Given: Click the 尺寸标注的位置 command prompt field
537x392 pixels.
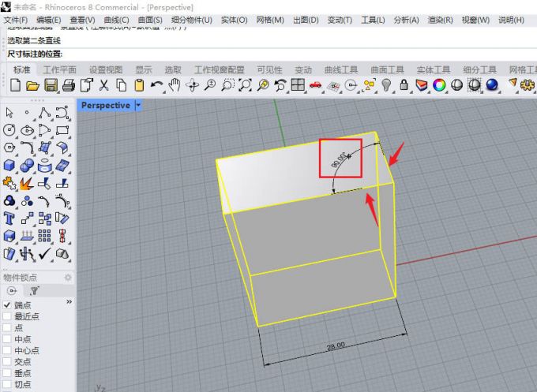Looking at the screenshot, I should click(271, 54).
